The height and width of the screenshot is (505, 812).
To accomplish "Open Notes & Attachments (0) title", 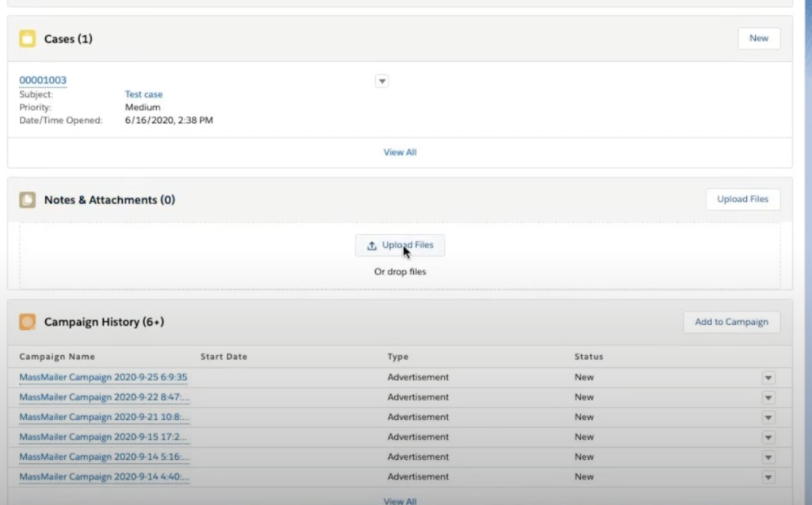I will coord(109,200).
